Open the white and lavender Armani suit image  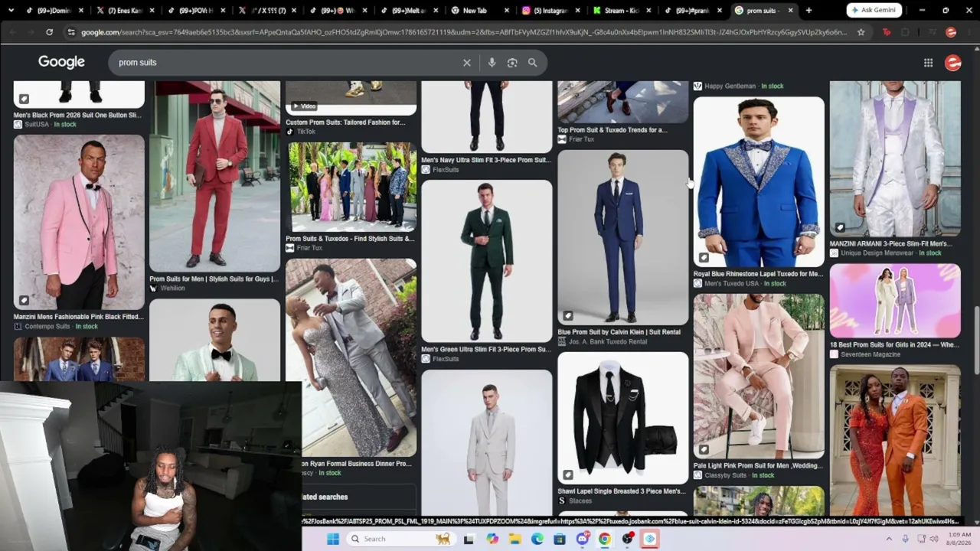pyautogui.click(x=895, y=159)
